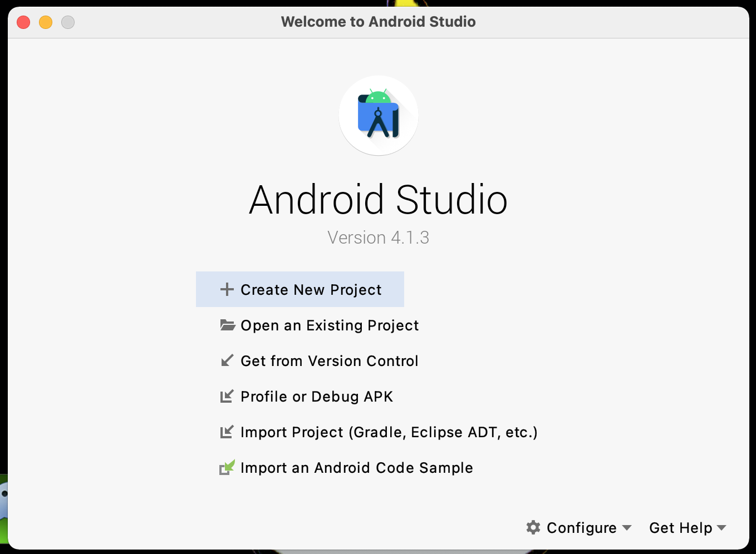Choose the Open an Existing Project label
The height and width of the screenshot is (554, 756).
[330, 325]
